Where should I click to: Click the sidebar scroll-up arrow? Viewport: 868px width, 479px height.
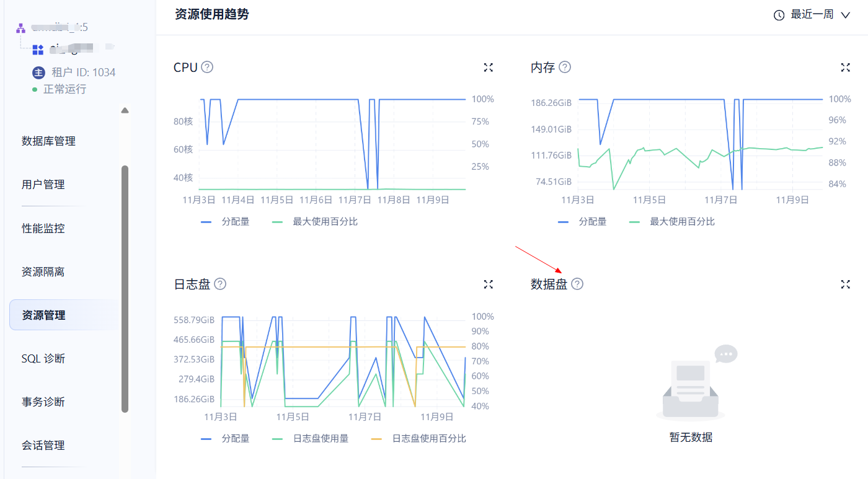coord(125,110)
